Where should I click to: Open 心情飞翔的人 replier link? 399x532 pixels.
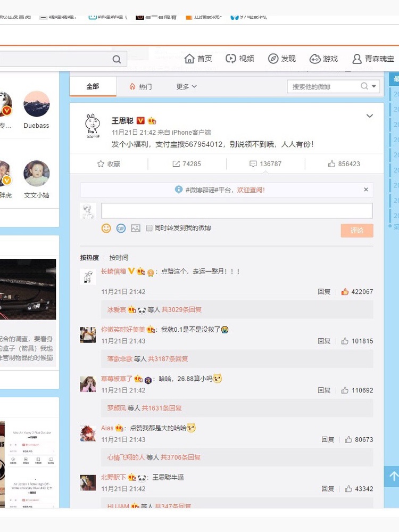(x=126, y=457)
